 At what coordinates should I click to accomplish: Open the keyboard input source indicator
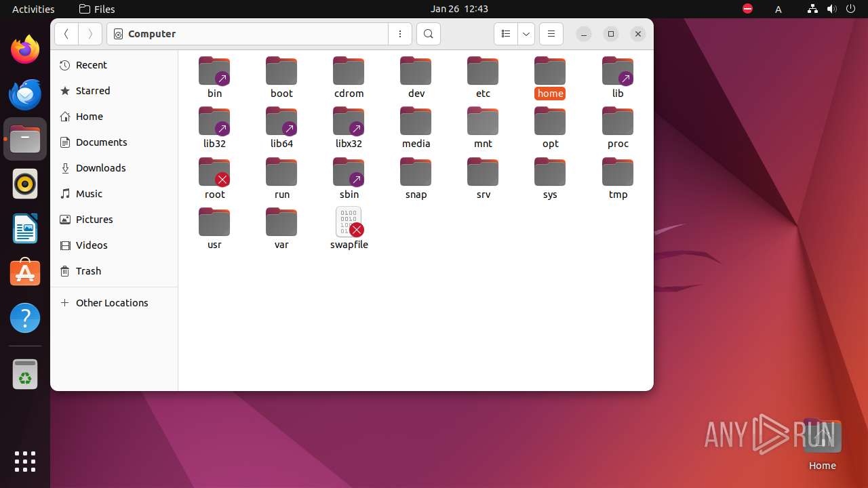tap(778, 9)
